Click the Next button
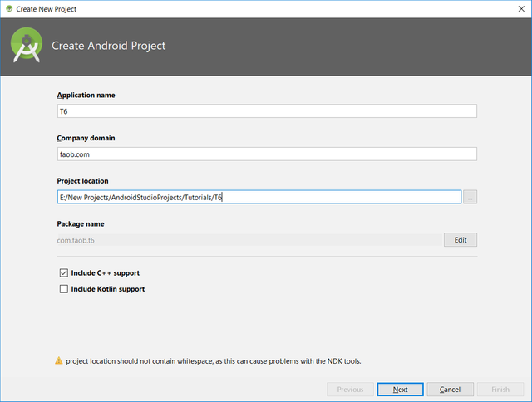The image size is (532, 402). coord(401,390)
